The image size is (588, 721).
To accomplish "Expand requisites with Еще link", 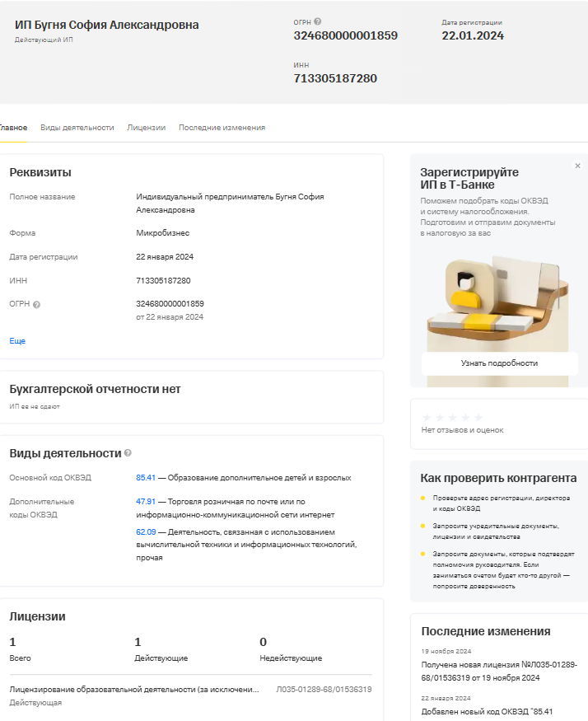I will tap(17, 340).
